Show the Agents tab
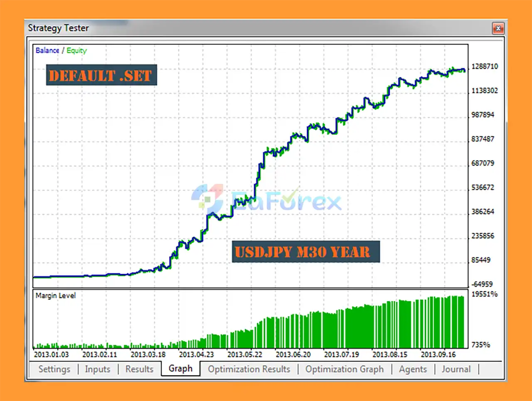 tap(413, 369)
